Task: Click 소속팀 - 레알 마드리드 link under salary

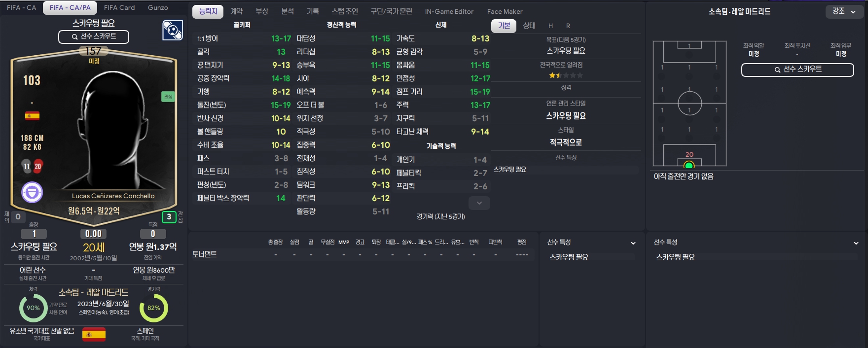Action: click(93, 292)
